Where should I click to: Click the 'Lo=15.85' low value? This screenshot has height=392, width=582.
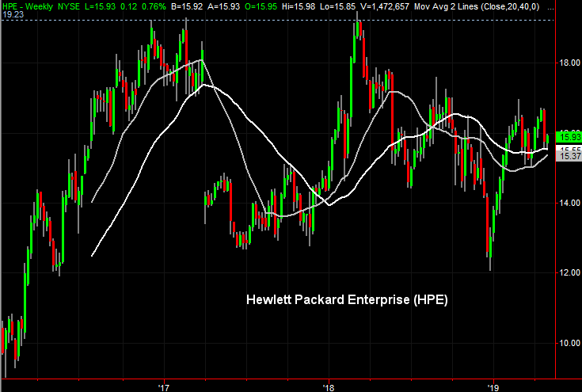[x=339, y=6]
